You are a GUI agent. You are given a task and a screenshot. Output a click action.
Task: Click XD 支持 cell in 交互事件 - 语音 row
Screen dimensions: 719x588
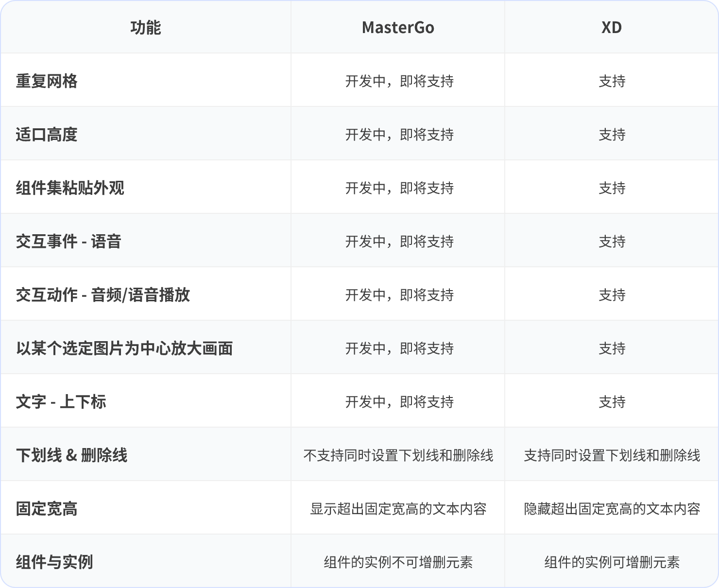pos(612,241)
